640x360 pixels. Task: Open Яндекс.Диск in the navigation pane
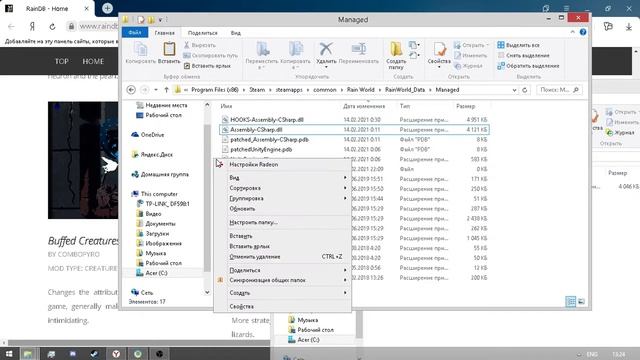click(152, 154)
